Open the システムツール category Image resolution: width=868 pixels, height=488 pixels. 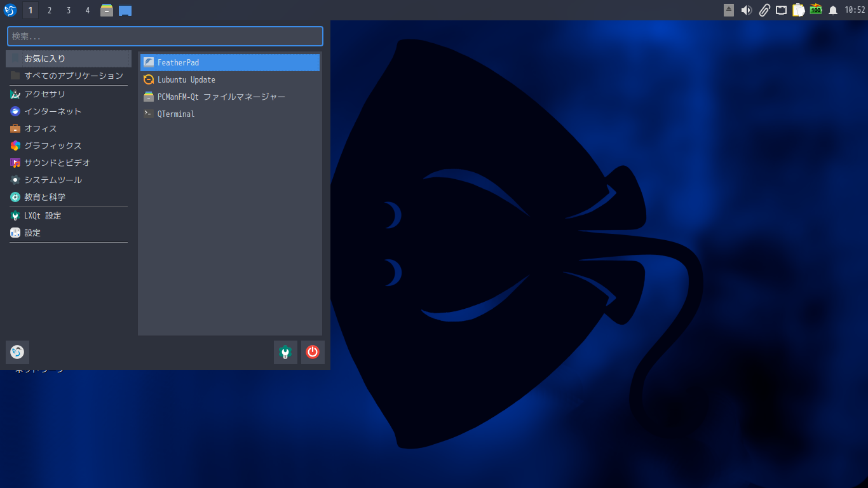pyautogui.click(x=69, y=180)
